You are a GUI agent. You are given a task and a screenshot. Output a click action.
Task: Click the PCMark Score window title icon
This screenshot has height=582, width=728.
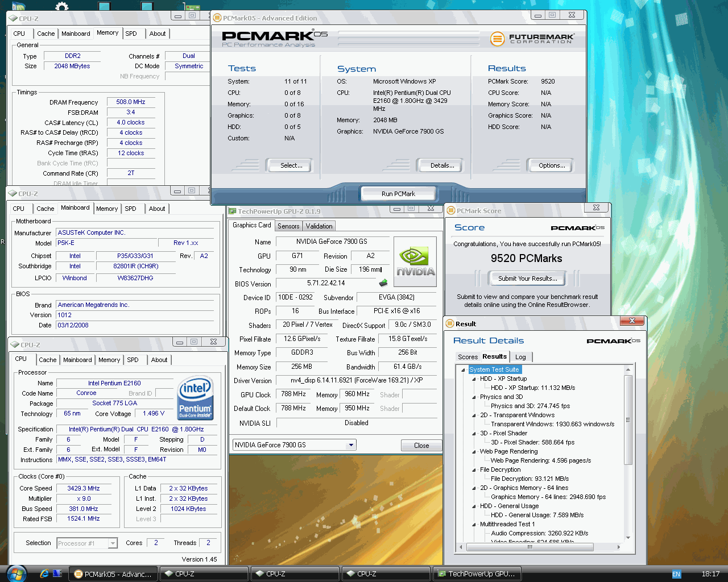point(451,210)
